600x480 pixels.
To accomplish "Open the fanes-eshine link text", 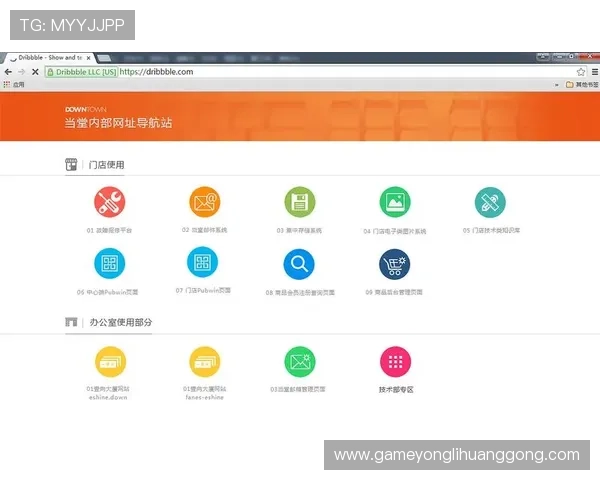I will point(205,398).
